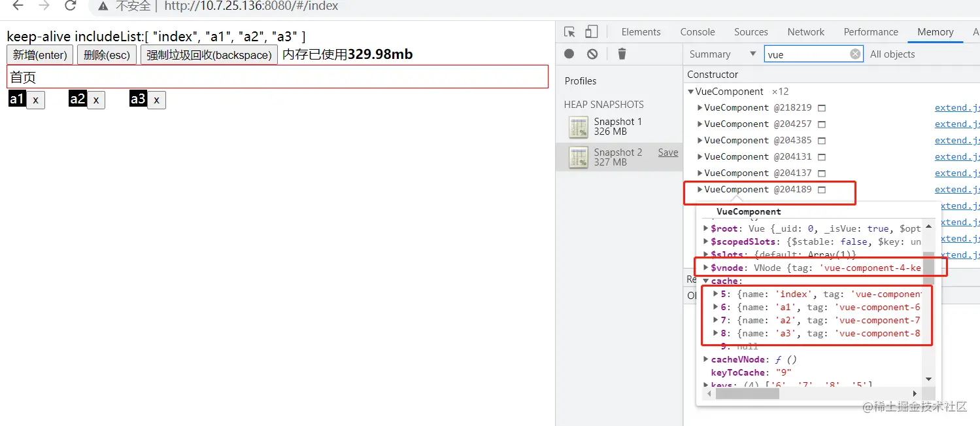Click the 首页 page content box
Image resolution: width=980 pixels, height=426 pixels.
click(x=277, y=77)
